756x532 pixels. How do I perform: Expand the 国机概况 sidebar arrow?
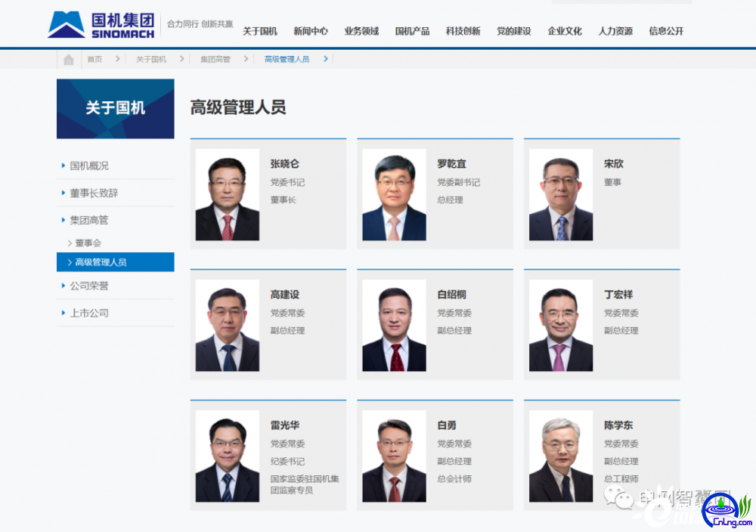click(x=64, y=165)
